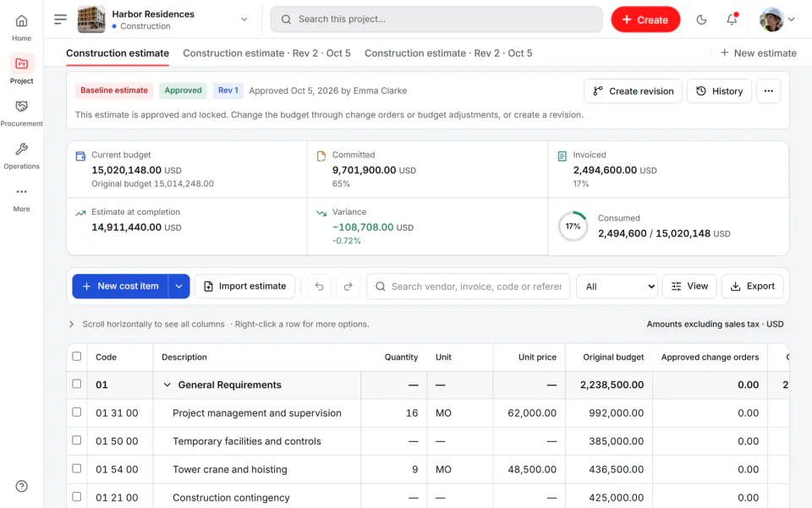Click the Baseline estimate tag
Screen dimensions: 812x508
pos(114,90)
